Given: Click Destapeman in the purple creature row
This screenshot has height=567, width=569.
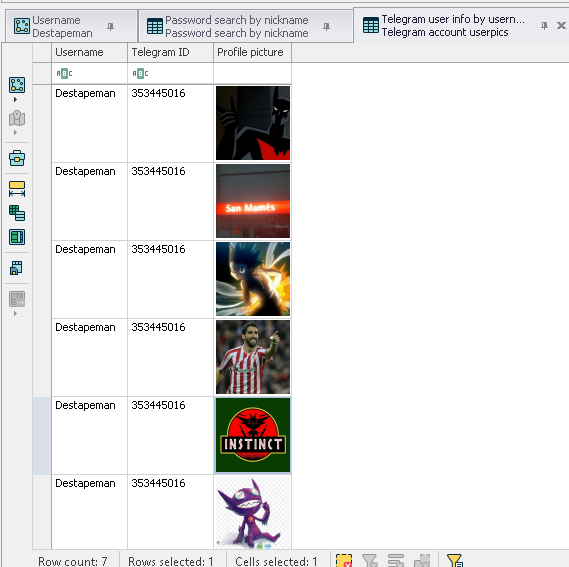Looking at the screenshot, I should [x=85, y=484].
